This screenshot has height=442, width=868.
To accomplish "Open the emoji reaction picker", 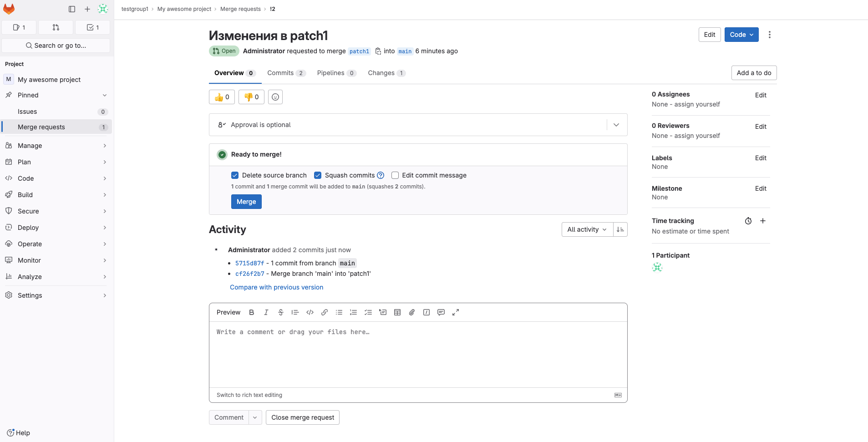I will tap(275, 97).
